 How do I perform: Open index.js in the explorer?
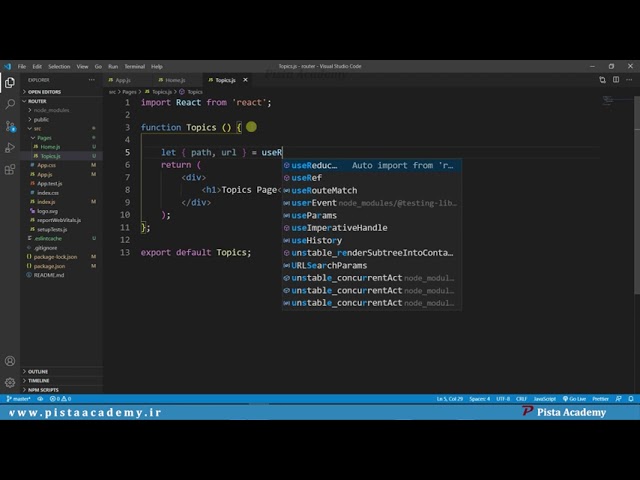pos(61,202)
